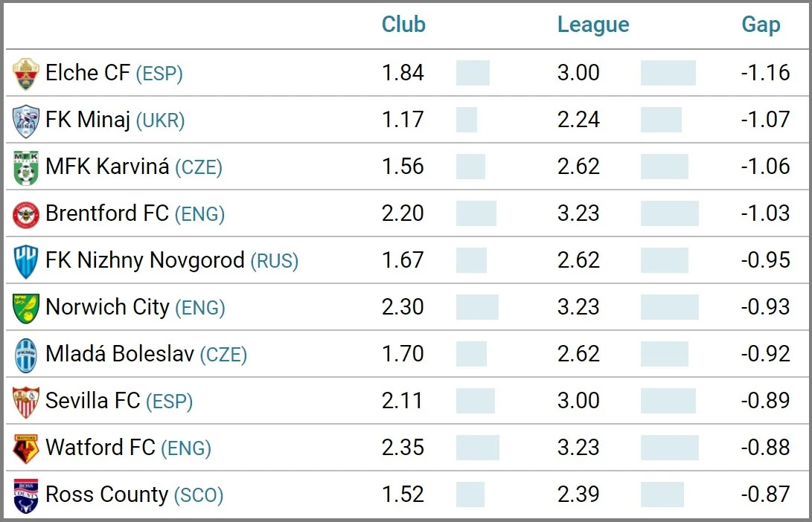Open the Brentford FC team link
Viewport: 812px width, 522px height.
107,213
